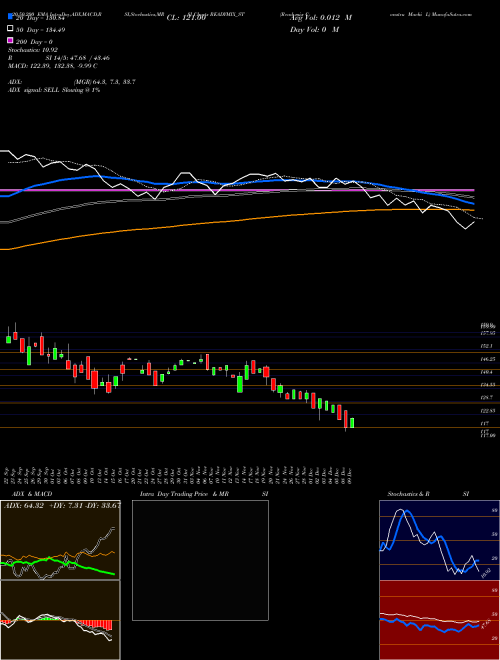Click the 'Avg Vol: 0.012 M' label
This screenshot has height=660, width=500.
[321, 18]
